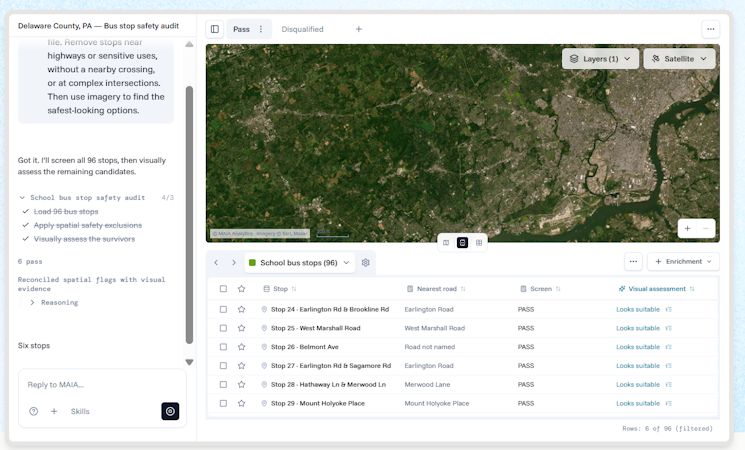This screenshot has height=450, width=745.
Task: Open the Enrichment button menu
Action: [683, 262]
